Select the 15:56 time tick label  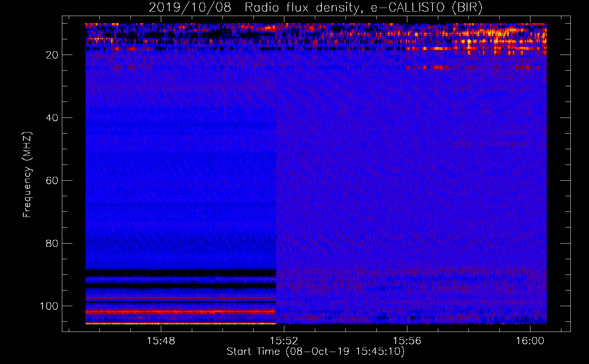pyautogui.click(x=407, y=341)
